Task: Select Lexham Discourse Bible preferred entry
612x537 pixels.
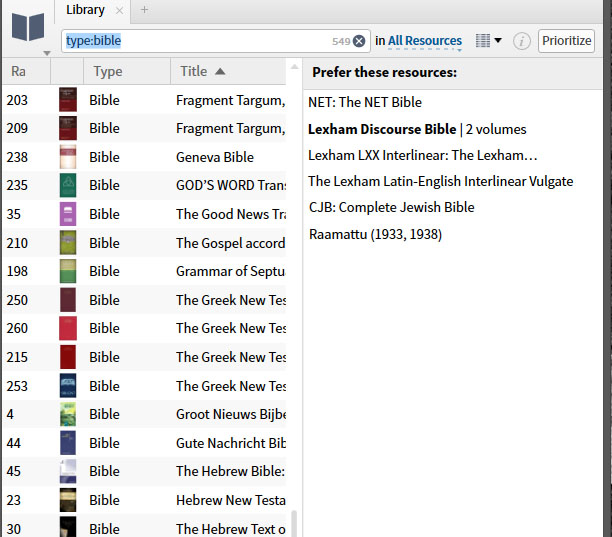Action: [x=417, y=129]
